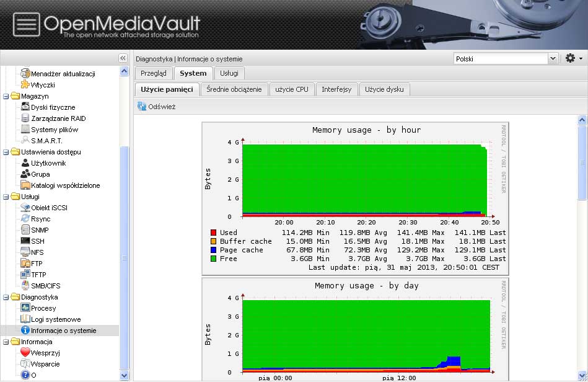Viewport: 588px width, 382px height.
Task: Collapse the left navigation panel
Action: 123,58
